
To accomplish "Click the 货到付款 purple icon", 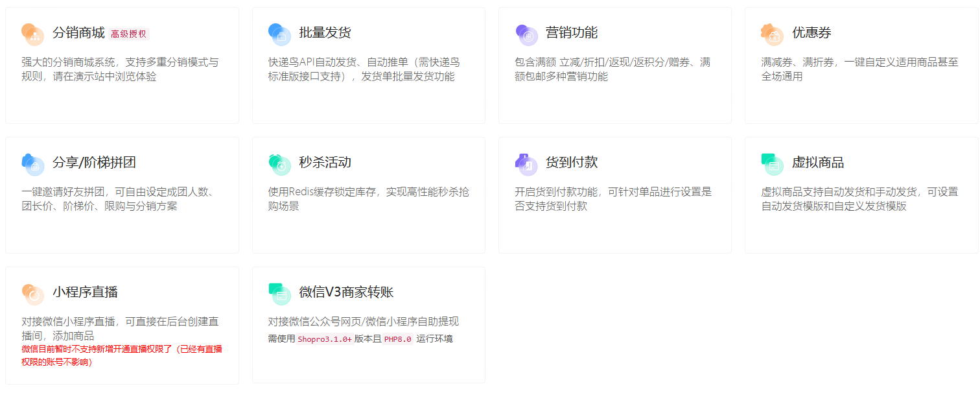I will tap(526, 163).
